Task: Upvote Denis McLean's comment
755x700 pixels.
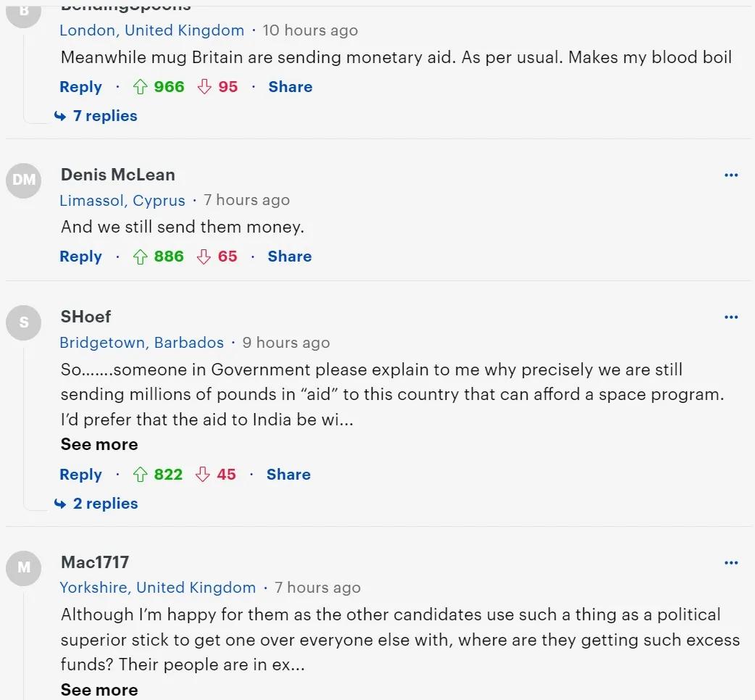Action: coord(140,257)
